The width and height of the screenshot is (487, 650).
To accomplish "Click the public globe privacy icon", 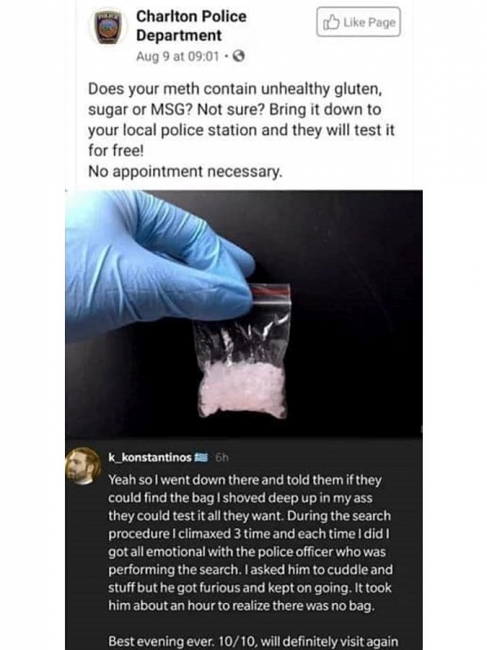I will tap(238, 56).
